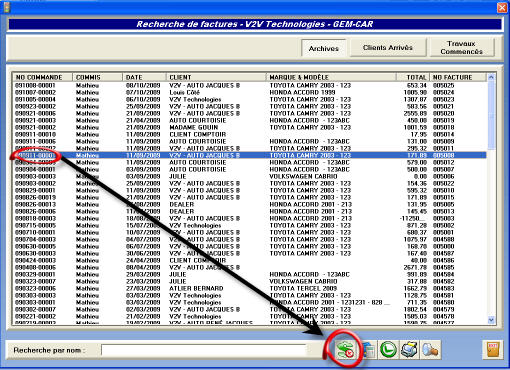Screen dimensions: 510x370
Task: Click the CLIENT column header
Action: (x=216, y=77)
